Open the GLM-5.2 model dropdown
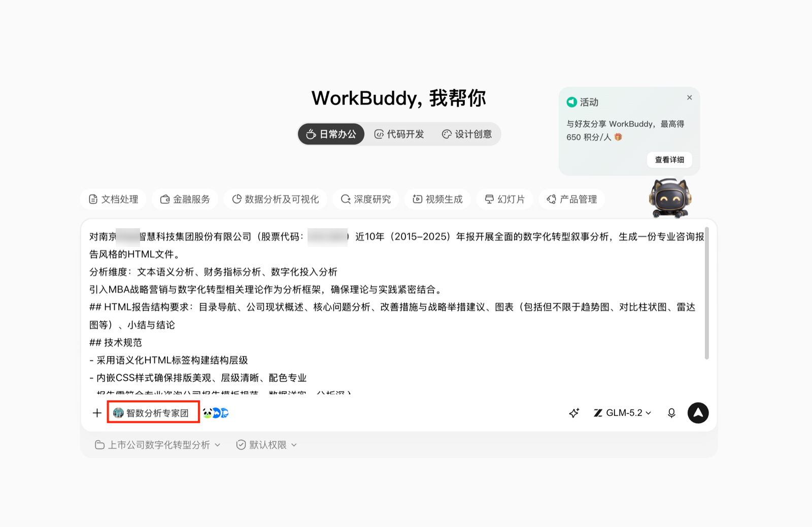 point(623,413)
